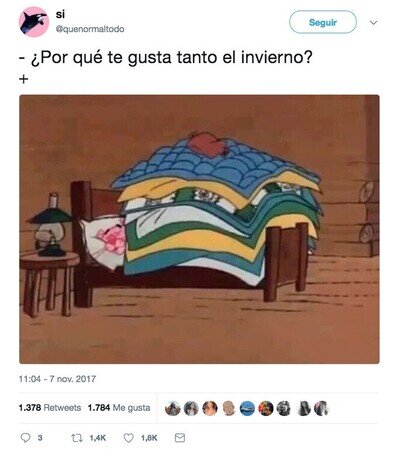Click the reply count 3

(x=40, y=438)
